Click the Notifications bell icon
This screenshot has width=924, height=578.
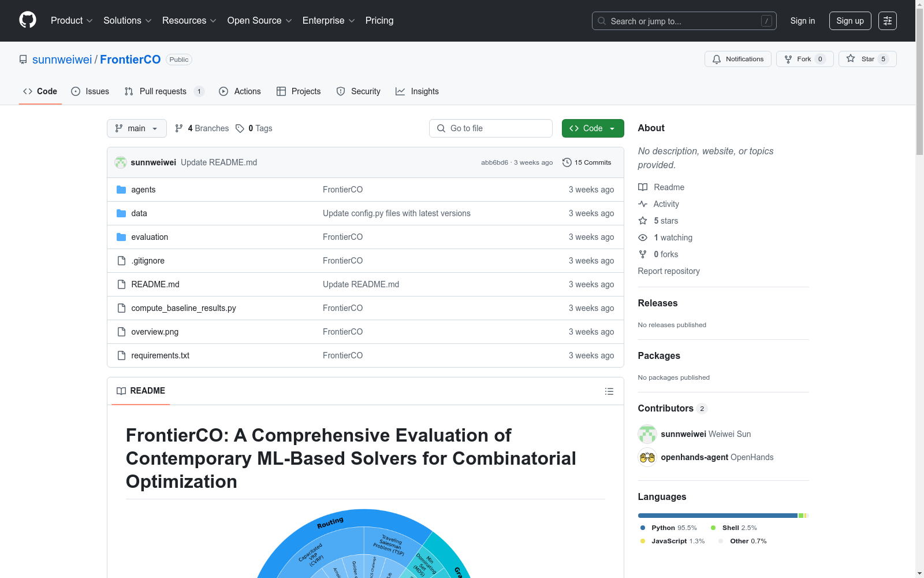coord(717,59)
